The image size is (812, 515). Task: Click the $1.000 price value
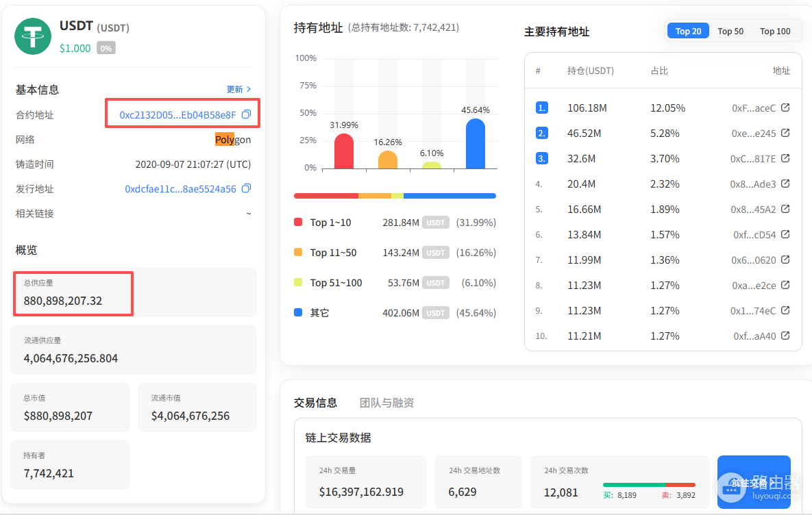tap(75, 48)
